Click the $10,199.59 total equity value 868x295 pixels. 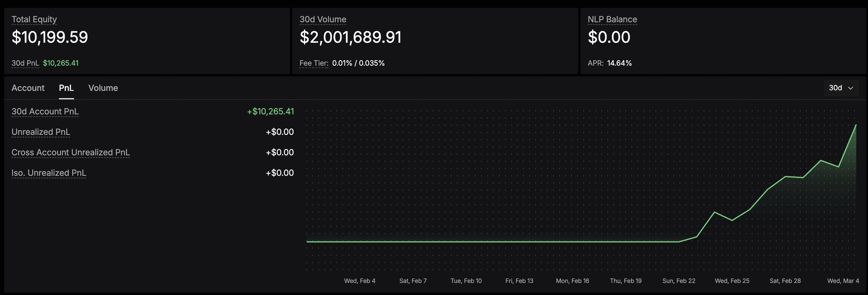click(x=50, y=37)
